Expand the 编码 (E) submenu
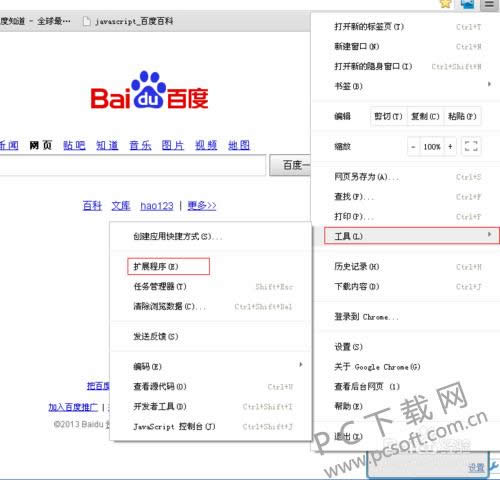 click(211, 366)
